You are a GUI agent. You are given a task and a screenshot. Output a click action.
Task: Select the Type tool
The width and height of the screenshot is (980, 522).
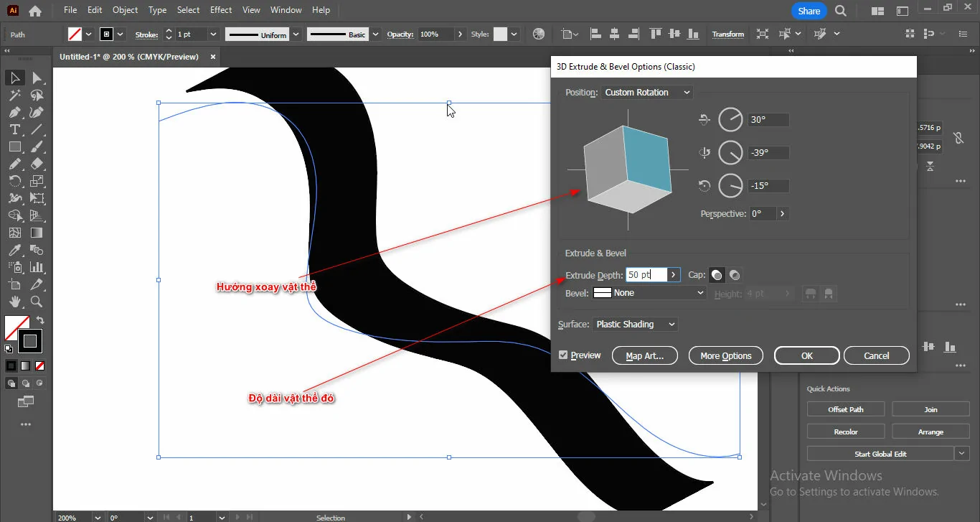(x=14, y=130)
